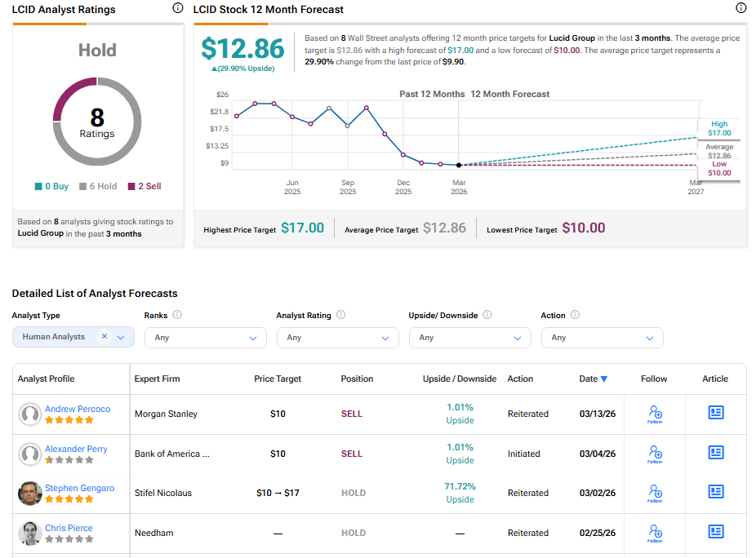Click the Price Target column header
The height and width of the screenshot is (558, 756).
click(278, 379)
